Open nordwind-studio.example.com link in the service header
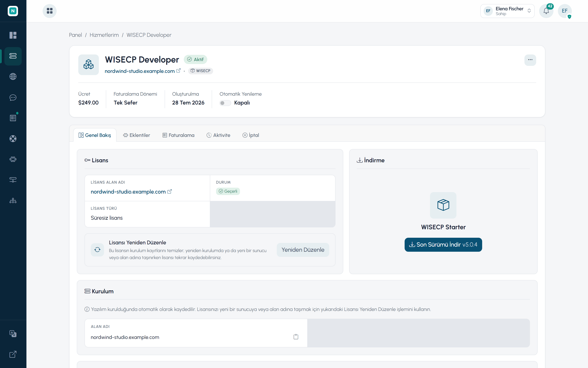This screenshot has height=368, width=588. point(140,71)
